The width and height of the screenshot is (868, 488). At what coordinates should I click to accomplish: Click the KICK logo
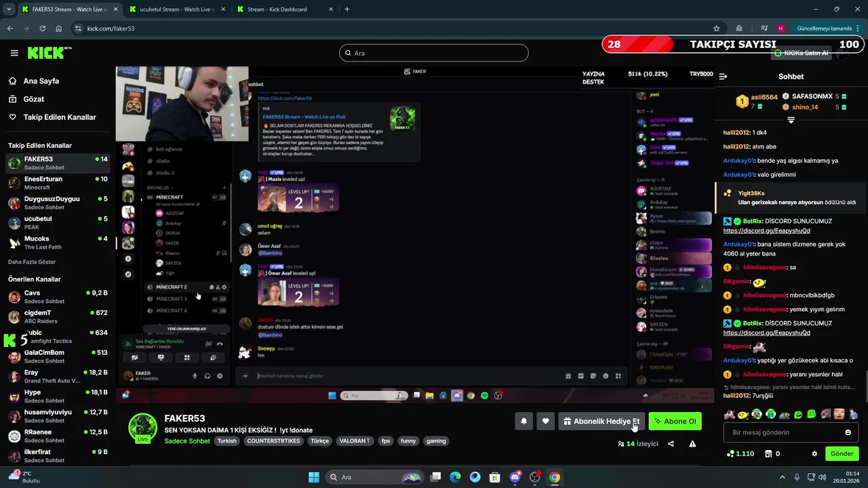tap(49, 53)
